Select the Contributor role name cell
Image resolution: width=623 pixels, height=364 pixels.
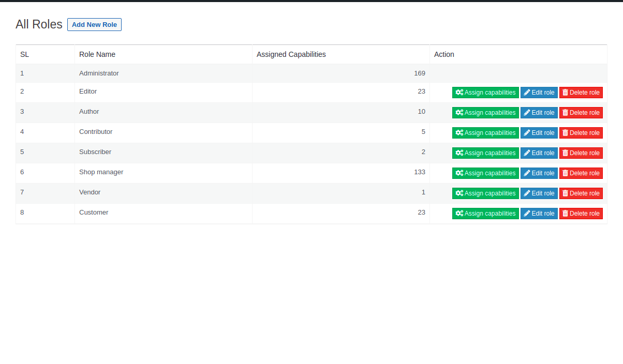coord(164,133)
